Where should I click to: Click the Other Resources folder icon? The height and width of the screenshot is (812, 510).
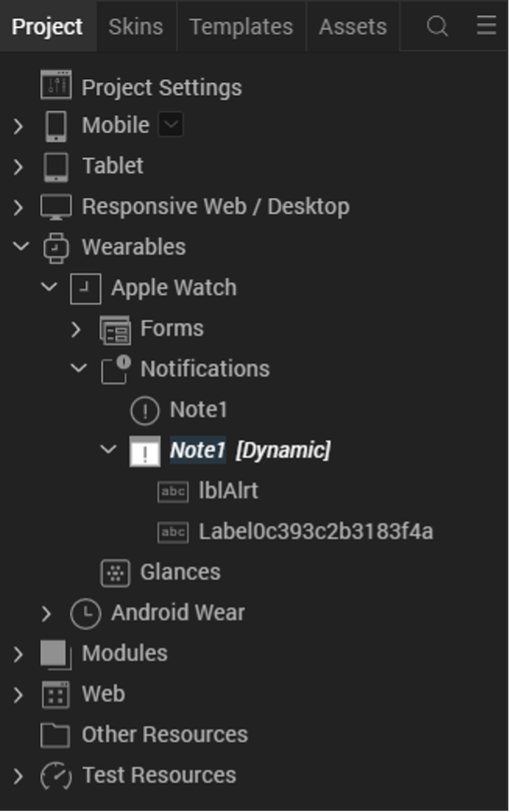(x=55, y=735)
